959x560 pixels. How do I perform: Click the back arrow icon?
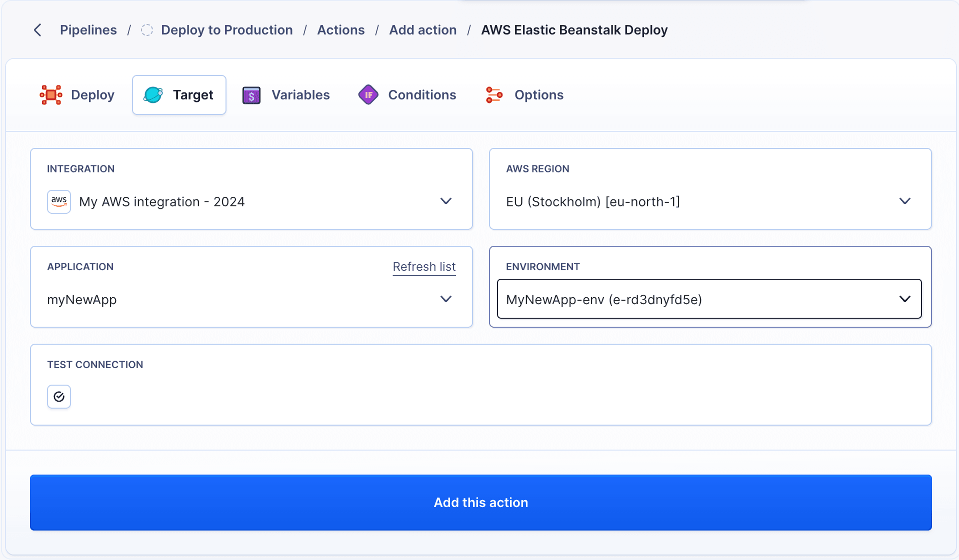(x=37, y=30)
